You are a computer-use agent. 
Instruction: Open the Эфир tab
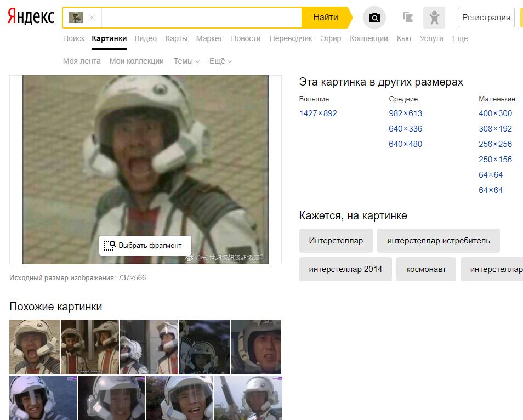click(331, 39)
